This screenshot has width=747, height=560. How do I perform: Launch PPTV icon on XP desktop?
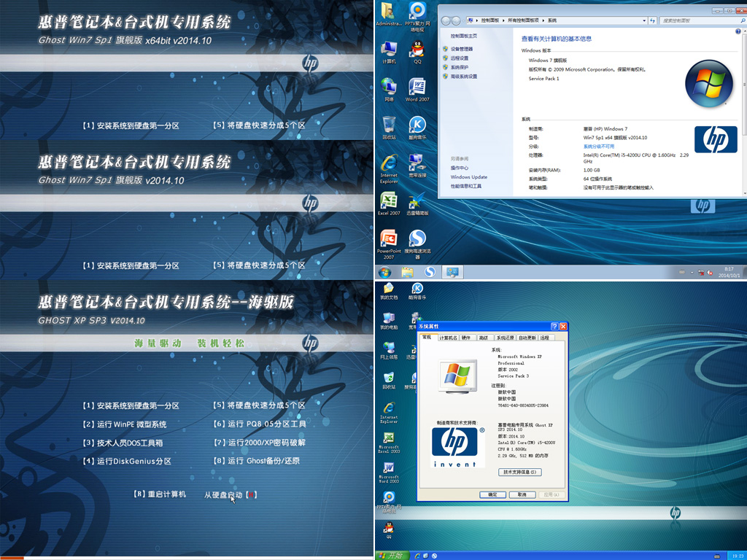coord(389,502)
